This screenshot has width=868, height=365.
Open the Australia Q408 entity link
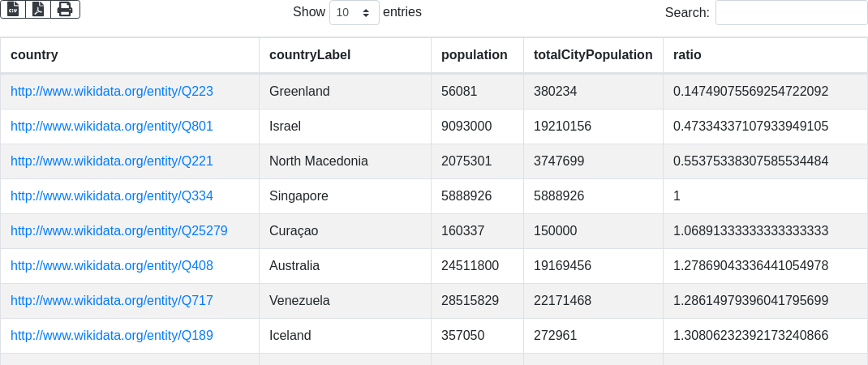112,266
